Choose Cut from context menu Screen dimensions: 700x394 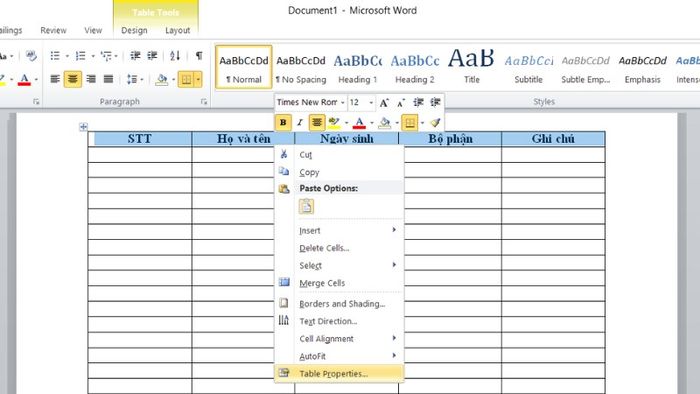[x=339, y=154]
